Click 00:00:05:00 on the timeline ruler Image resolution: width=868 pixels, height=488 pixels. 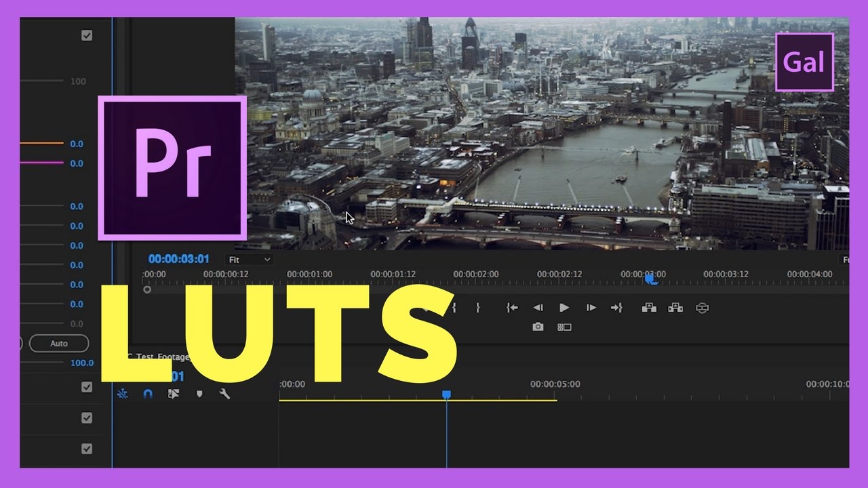pos(555,384)
